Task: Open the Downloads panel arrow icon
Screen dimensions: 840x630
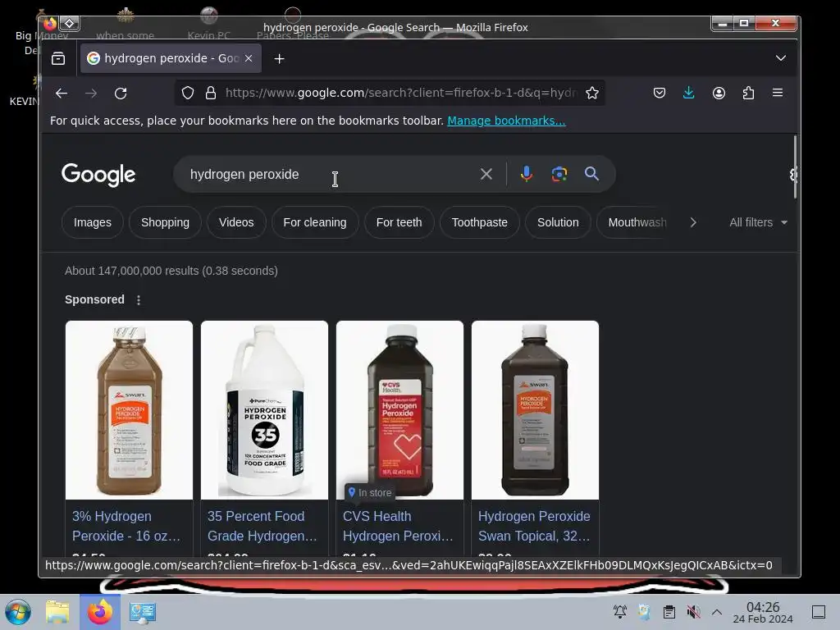Action: tap(689, 94)
